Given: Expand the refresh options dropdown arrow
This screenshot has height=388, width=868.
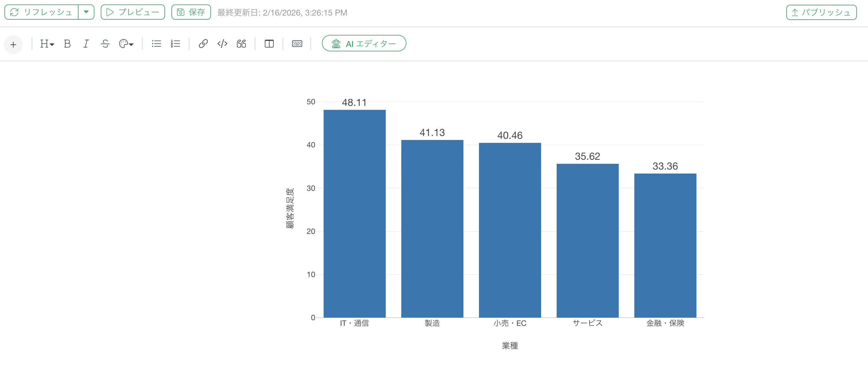Looking at the screenshot, I should pyautogui.click(x=86, y=12).
